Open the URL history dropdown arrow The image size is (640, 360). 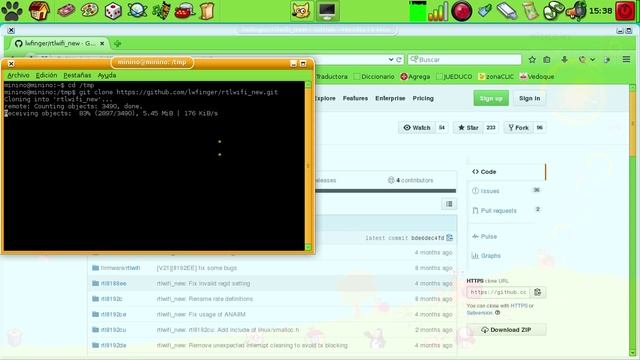(391, 60)
